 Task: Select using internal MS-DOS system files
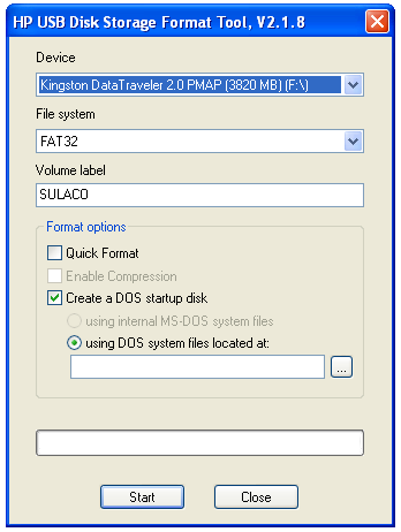point(74,321)
